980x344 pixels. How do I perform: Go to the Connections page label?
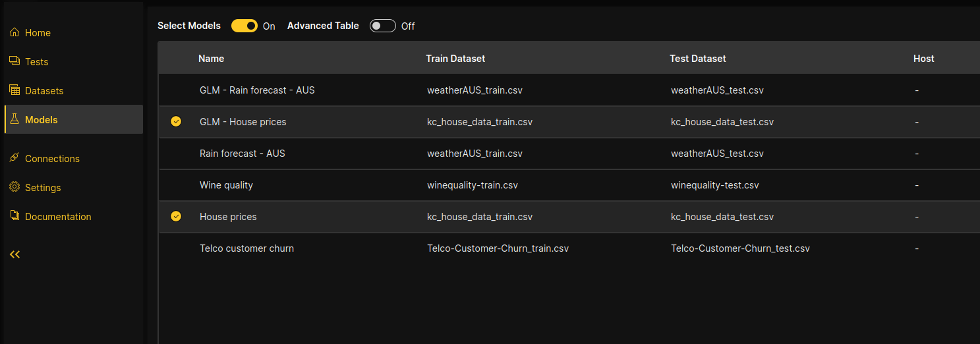(52, 158)
